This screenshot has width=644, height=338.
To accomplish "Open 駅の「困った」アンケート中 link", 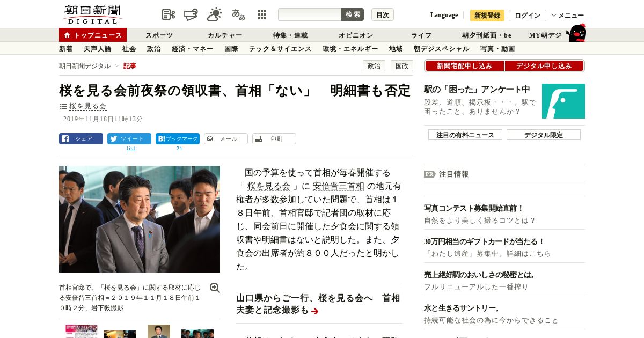I will click(477, 89).
